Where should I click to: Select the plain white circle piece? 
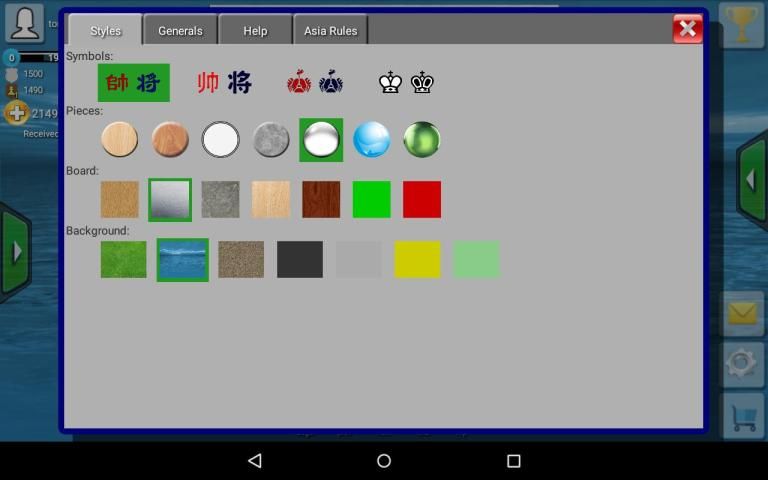220,140
